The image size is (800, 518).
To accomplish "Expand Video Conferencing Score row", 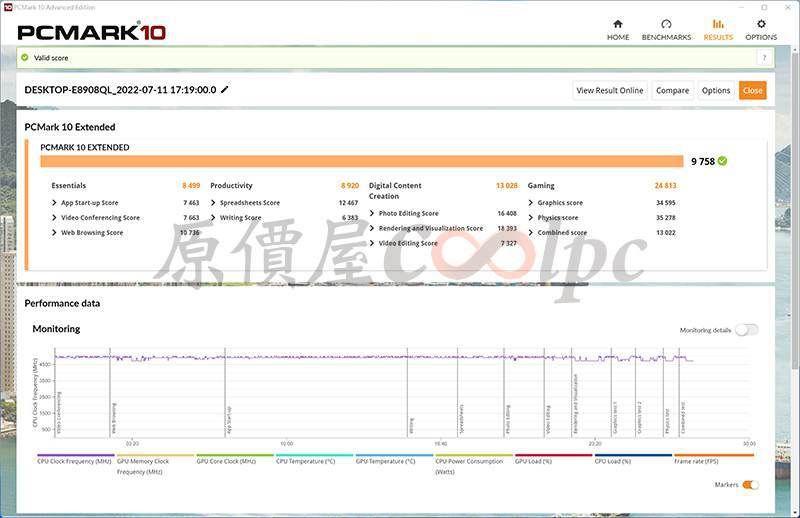I will click(54, 217).
